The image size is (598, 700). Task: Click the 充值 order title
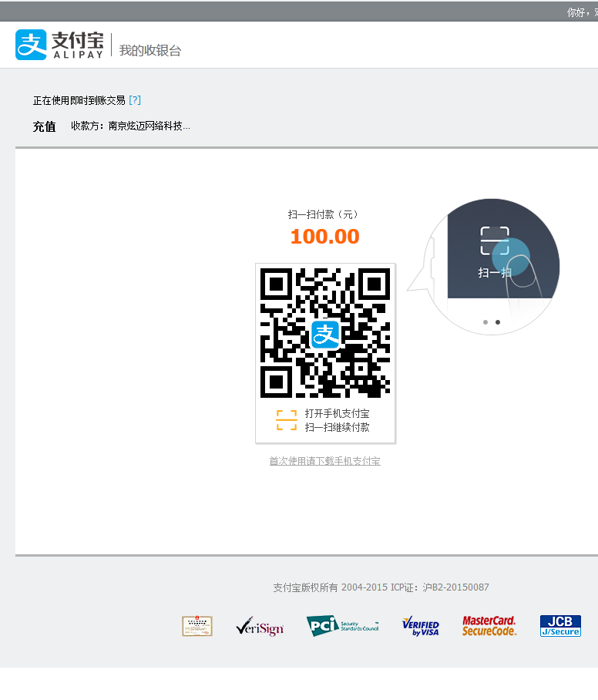pos(44,126)
